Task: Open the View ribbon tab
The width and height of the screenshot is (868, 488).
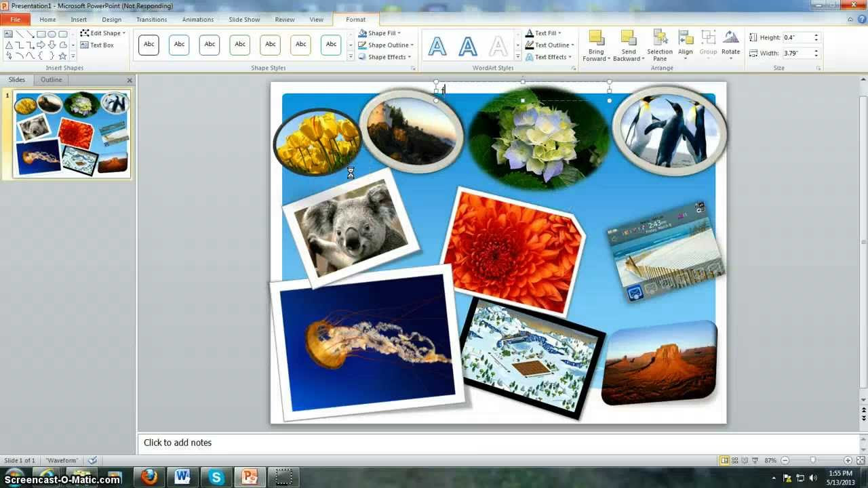Action: pyautogui.click(x=316, y=20)
